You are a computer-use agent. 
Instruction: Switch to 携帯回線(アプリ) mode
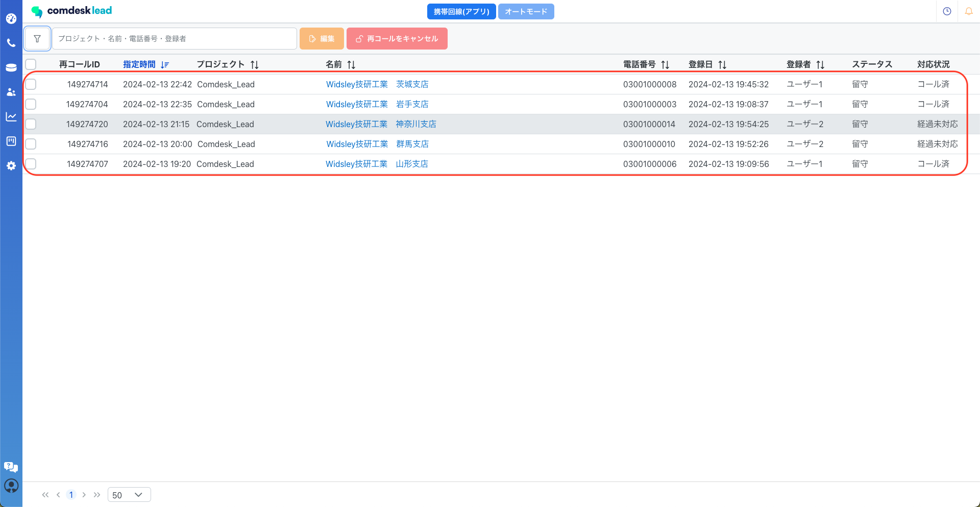coord(461,12)
